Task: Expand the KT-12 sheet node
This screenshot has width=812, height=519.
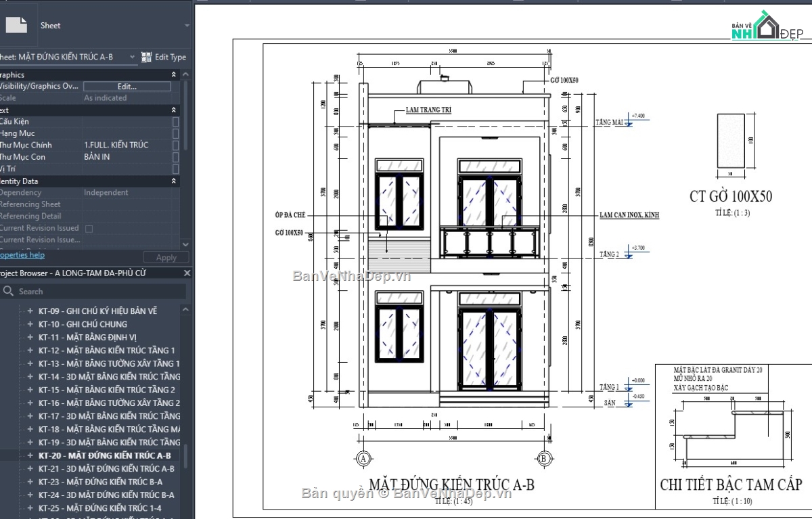Action: [30, 351]
